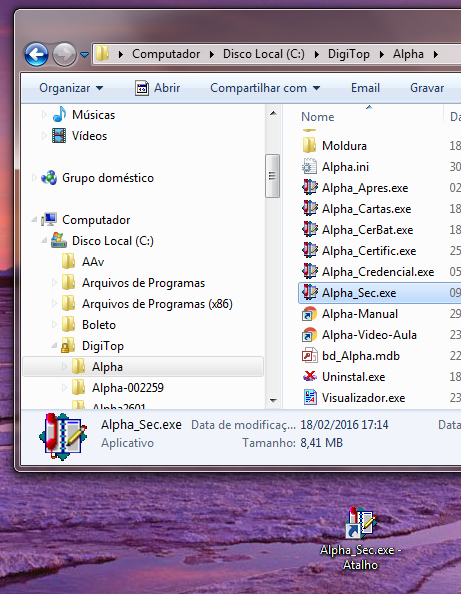461x594 pixels.
Task: Click the Tamanho value 8,41 MB
Action: [x=322, y=442]
